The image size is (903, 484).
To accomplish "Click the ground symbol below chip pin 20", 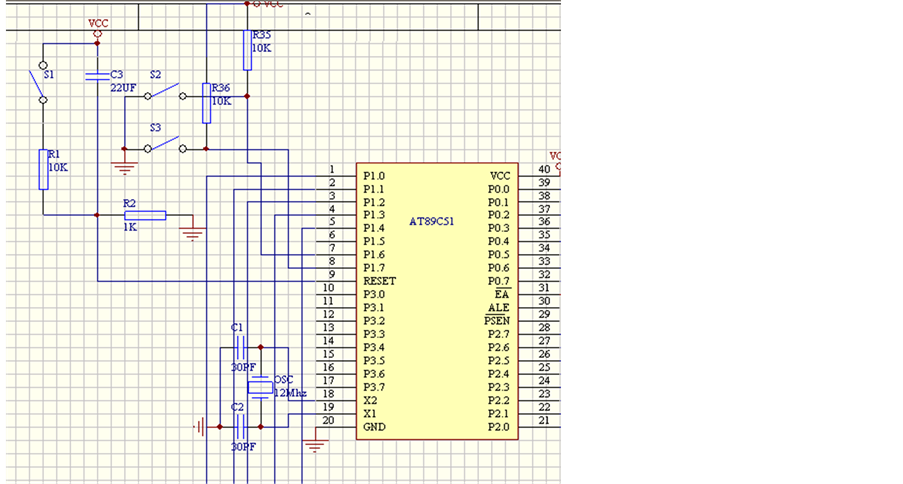I will [x=316, y=442].
